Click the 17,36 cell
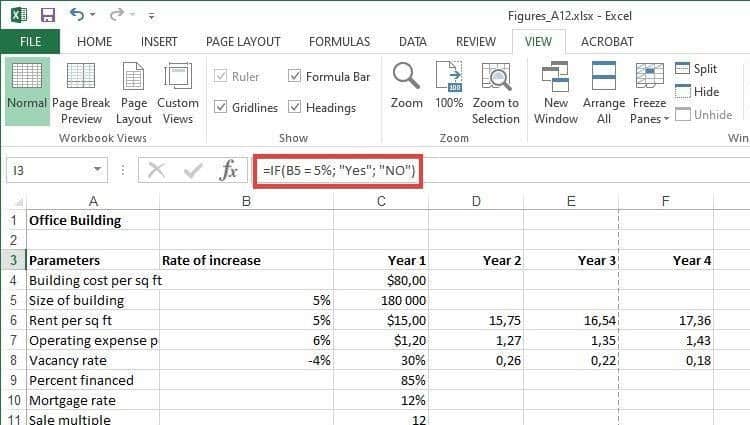Image resolution: width=750 pixels, height=425 pixels. 666,320
